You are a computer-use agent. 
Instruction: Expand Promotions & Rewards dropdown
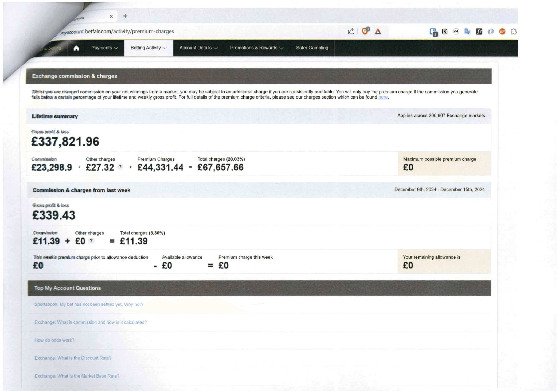pos(257,48)
